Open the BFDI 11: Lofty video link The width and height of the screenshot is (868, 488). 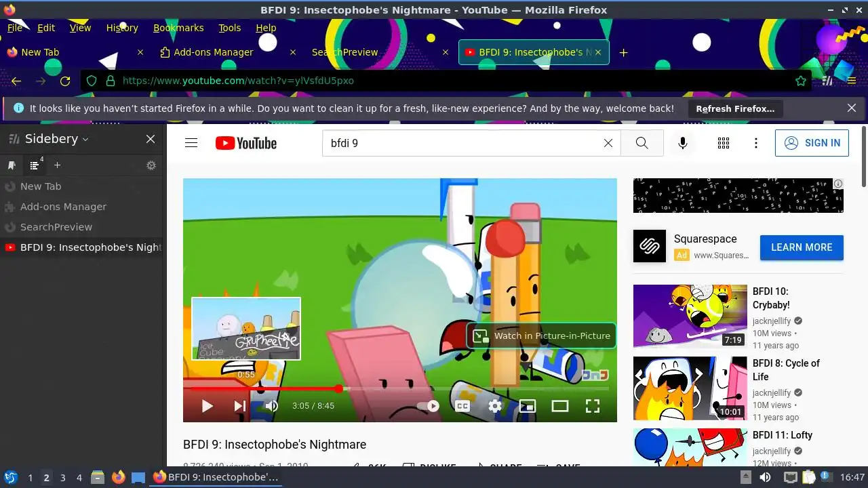(x=782, y=435)
